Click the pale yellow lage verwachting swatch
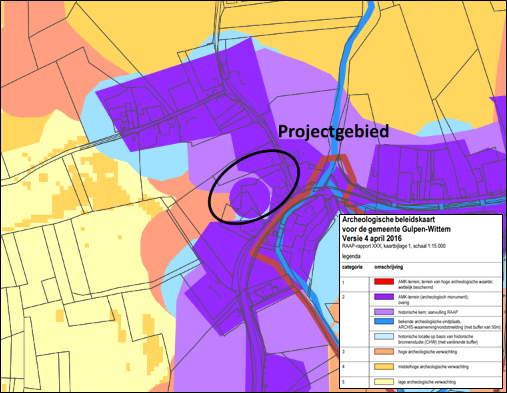The image size is (507, 393). coord(384,382)
